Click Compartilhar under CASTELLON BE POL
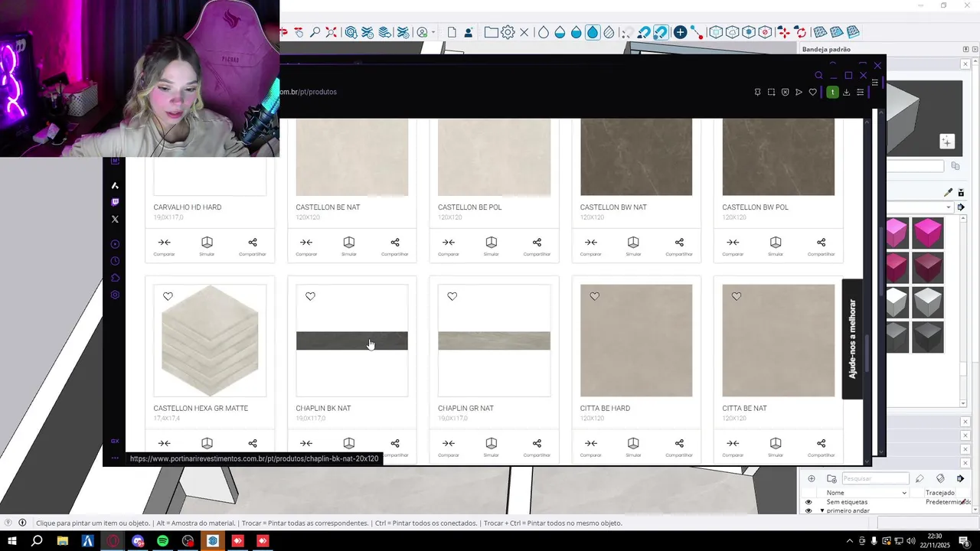This screenshot has width=980, height=551. [537, 246]
